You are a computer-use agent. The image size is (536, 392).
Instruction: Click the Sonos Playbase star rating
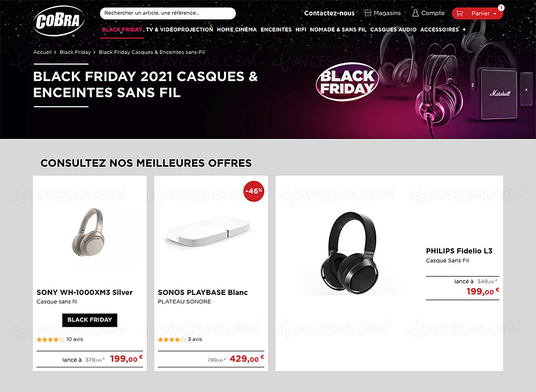tap(172, 339)
